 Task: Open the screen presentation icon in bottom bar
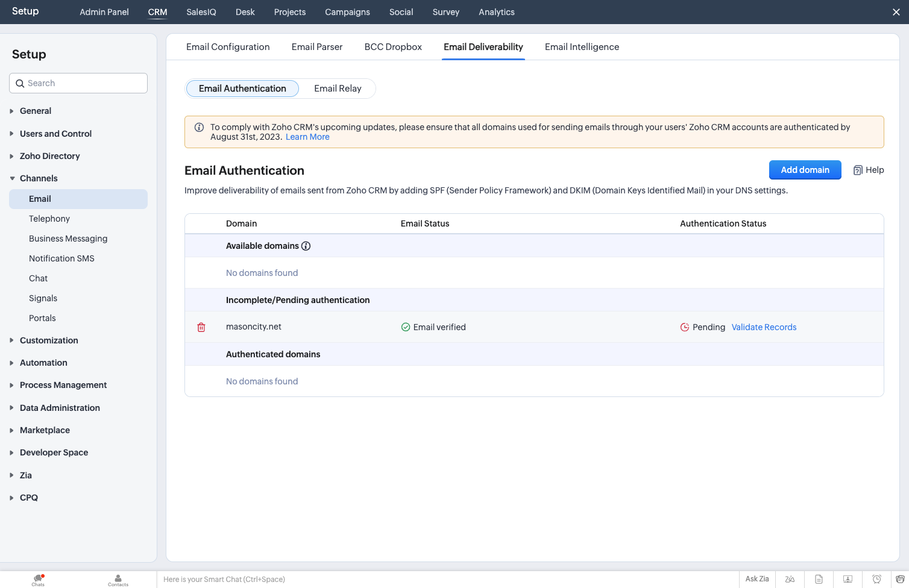[x=848, y=579]
